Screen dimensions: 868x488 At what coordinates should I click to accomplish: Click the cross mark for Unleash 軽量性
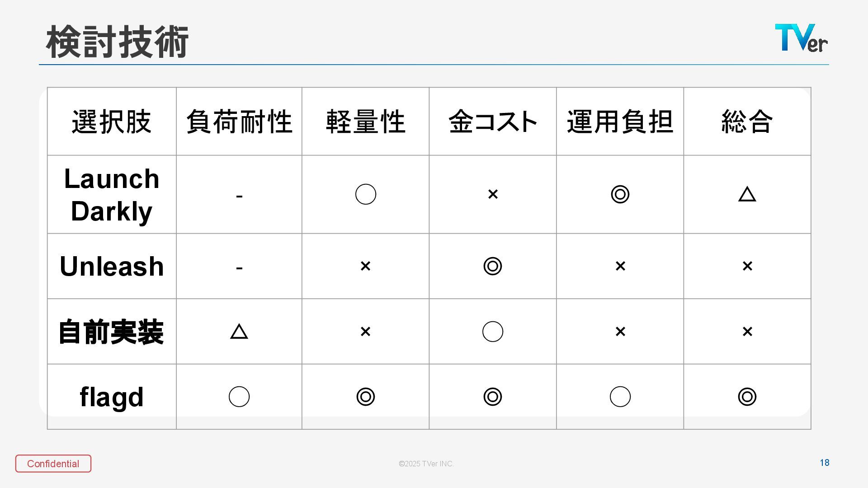(366, 266)
